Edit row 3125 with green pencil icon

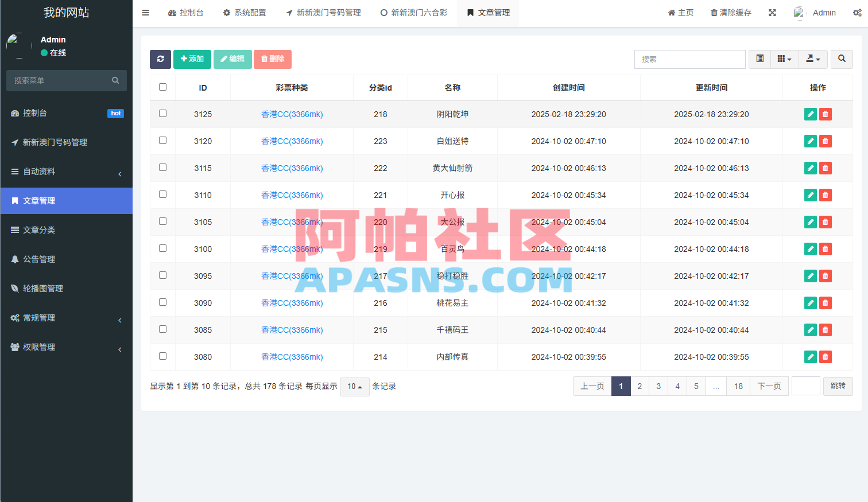(x=811, y=114)
